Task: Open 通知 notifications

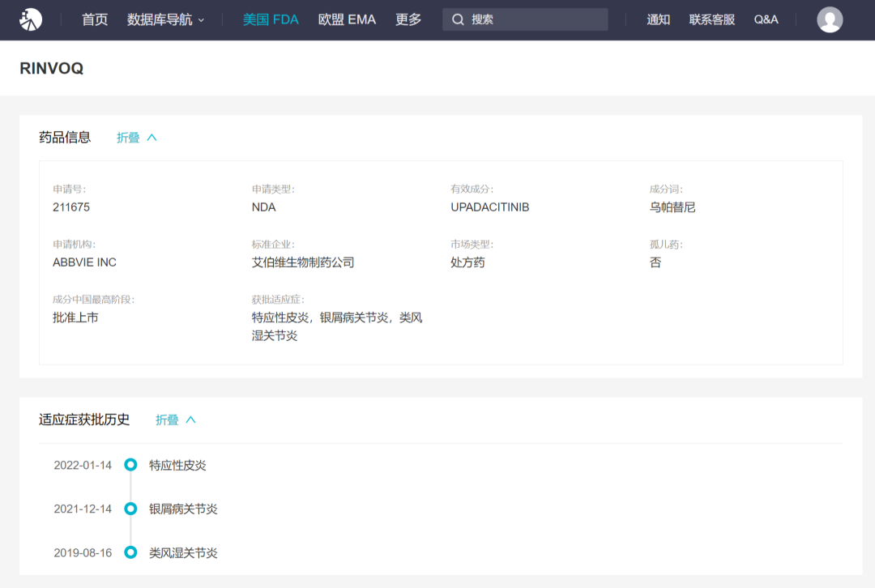Action: tap(659, 19)
